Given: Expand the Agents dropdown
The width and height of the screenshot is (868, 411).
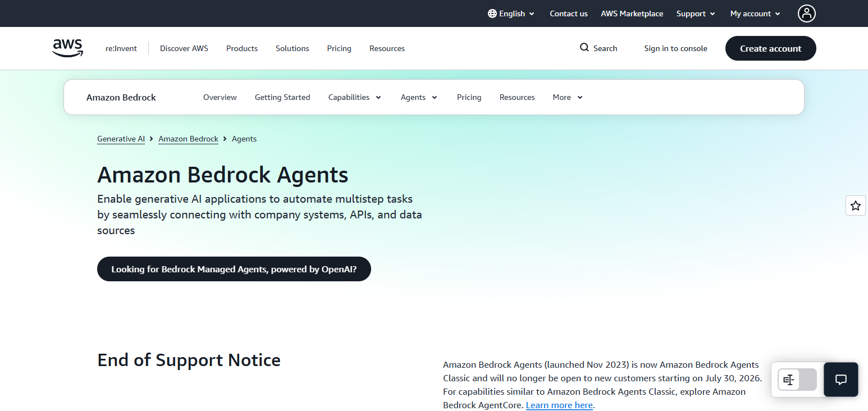Looking at the screenshot, I should tap(419, 97).
